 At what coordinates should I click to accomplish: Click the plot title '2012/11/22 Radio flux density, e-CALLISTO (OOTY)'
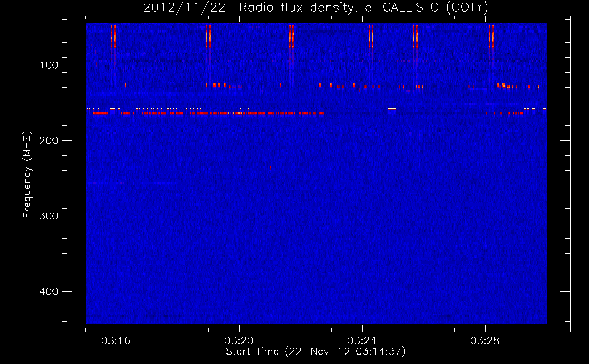316,8
